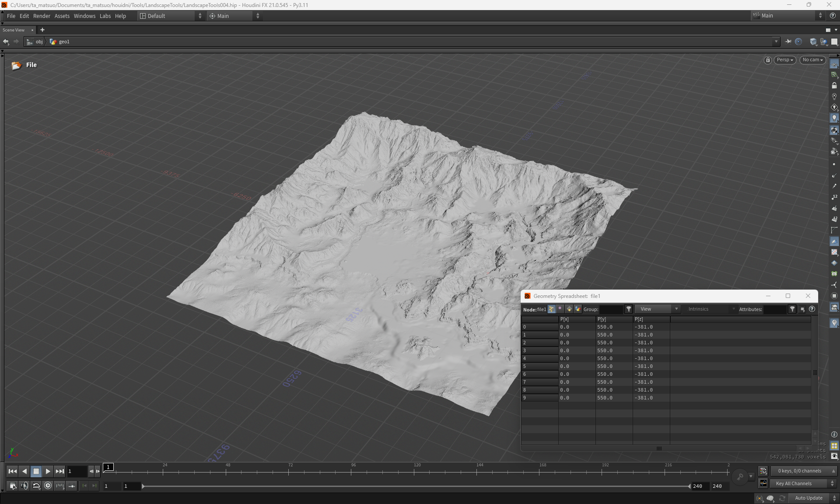Viewport: 840px width, 504px height.
Task: Click the end frame field showing 240
Action: pos(717,486)
